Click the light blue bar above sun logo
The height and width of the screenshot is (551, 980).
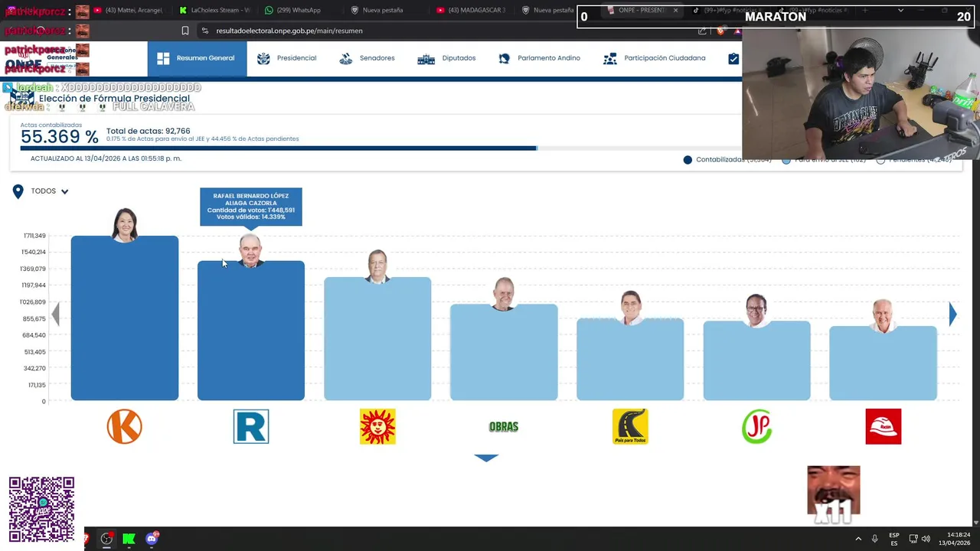pos(377,339)
